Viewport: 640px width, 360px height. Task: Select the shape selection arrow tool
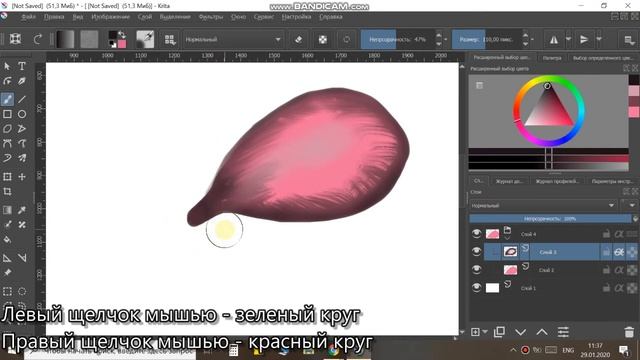pyautogui.click(x=7, y=66)
